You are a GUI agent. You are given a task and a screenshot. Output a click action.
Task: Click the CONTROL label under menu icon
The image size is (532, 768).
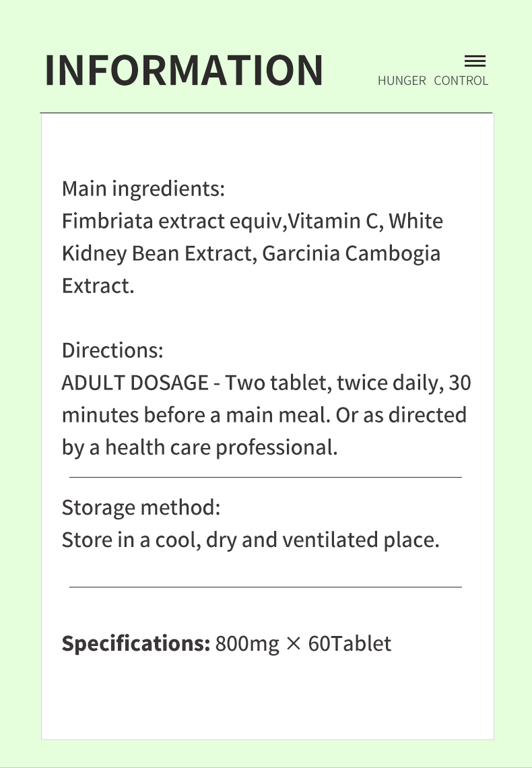point(461,81)
